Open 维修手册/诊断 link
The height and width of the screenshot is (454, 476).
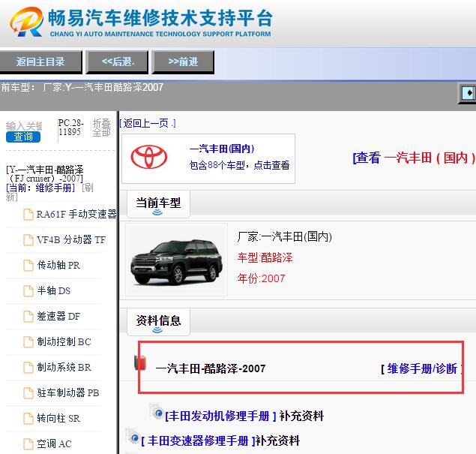pyautogui.click(x=422, y=369)
